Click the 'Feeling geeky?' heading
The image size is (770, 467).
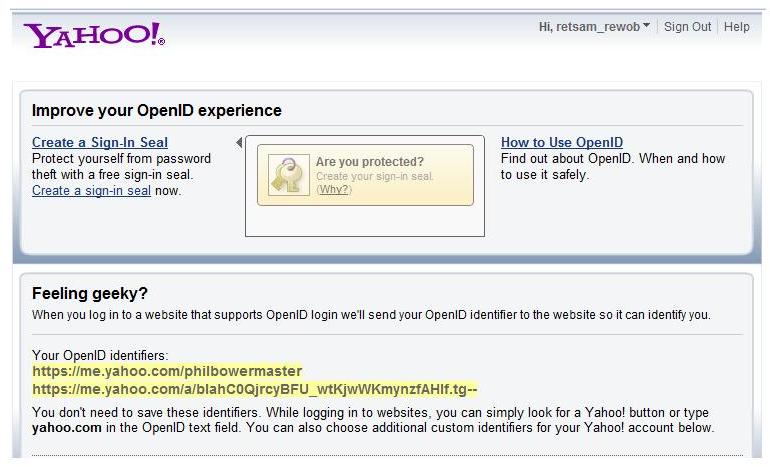point(90,293)
